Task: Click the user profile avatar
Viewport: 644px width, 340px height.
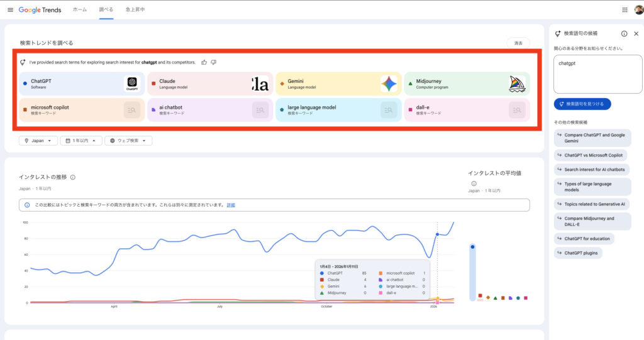Action: pos(638,9)
